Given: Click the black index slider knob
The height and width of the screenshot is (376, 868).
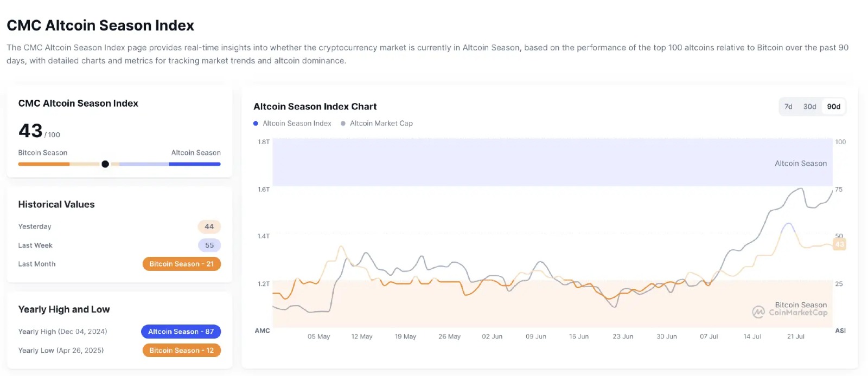Looking at the screenshot, I should tap(105, 164).
